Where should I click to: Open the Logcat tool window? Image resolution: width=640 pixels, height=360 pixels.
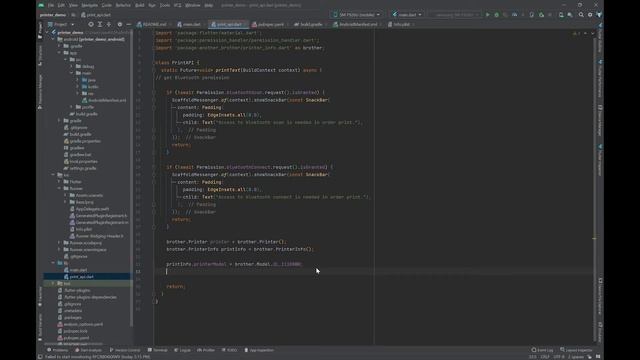pyautogui.click(x=182, y=350)
